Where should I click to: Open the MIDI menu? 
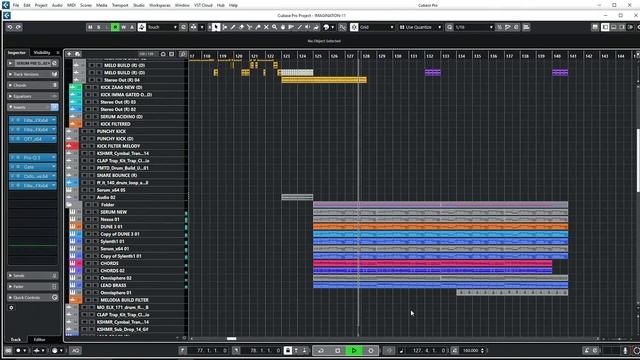pyautogui.click(x=71, y=5)
